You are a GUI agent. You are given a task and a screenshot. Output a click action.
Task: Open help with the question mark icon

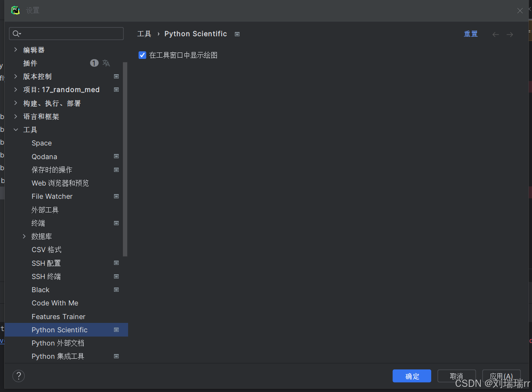(x=18, y=376)
